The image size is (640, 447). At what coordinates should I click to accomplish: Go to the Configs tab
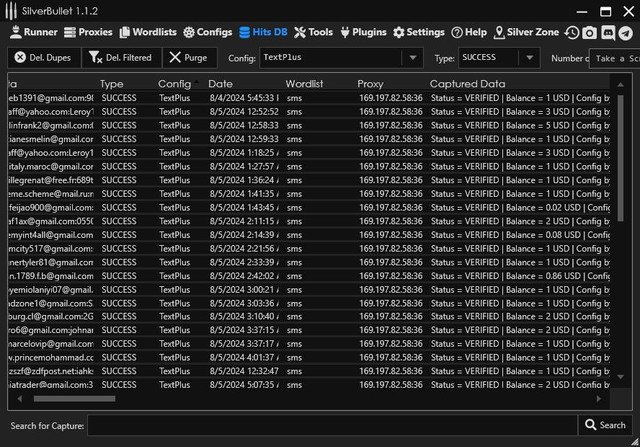coord(208,32)
